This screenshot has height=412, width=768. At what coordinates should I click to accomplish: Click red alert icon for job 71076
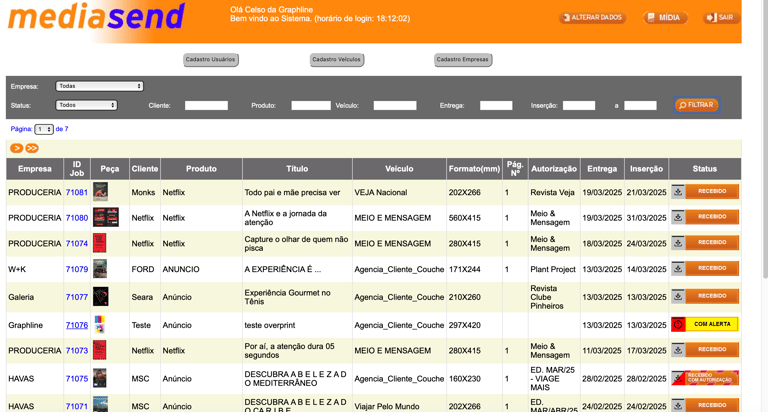(678, 324)
